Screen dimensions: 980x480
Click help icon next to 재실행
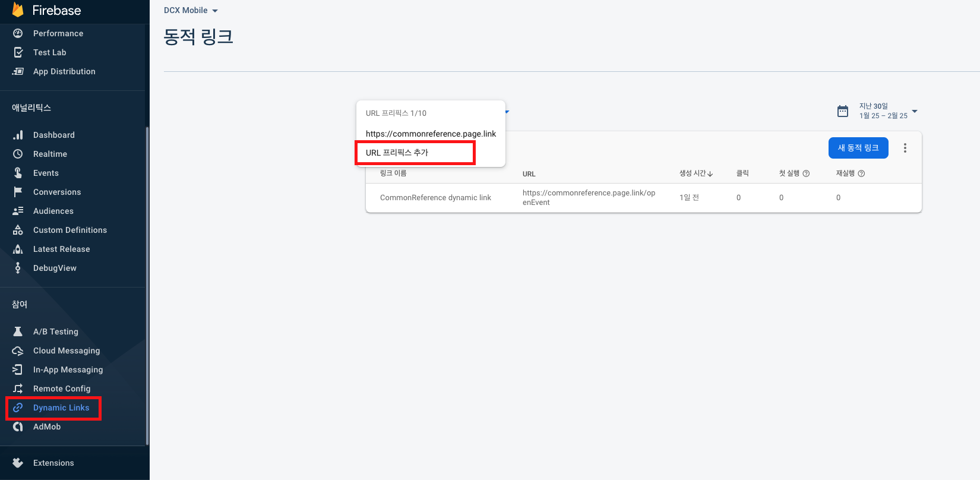861,173
